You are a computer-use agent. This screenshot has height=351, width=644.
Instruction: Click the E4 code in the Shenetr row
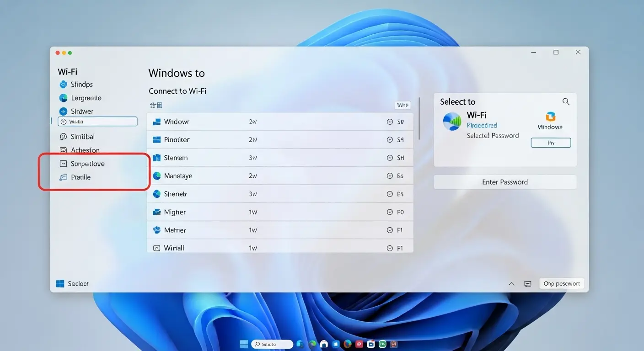pos(400,194)
